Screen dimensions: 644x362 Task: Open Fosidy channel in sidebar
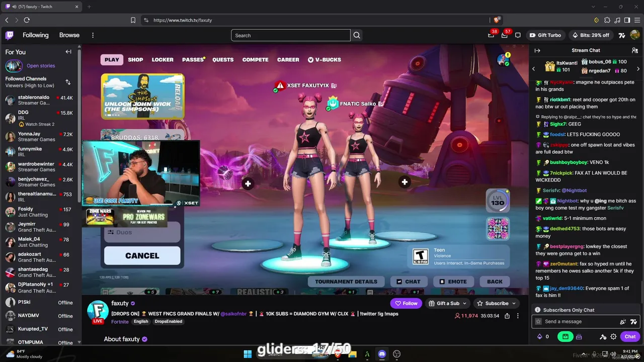39,212
